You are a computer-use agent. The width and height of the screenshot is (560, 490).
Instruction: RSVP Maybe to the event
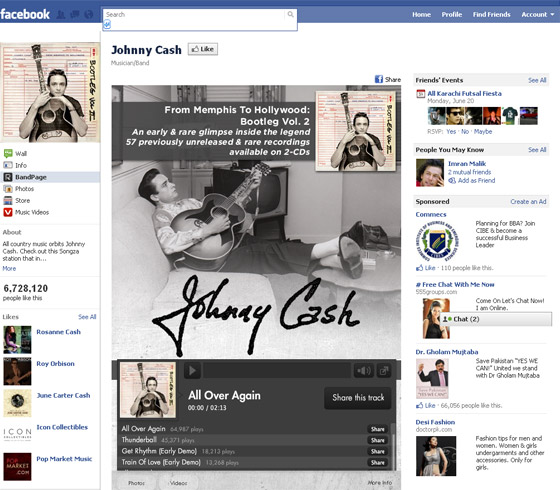tap(483, 131)
